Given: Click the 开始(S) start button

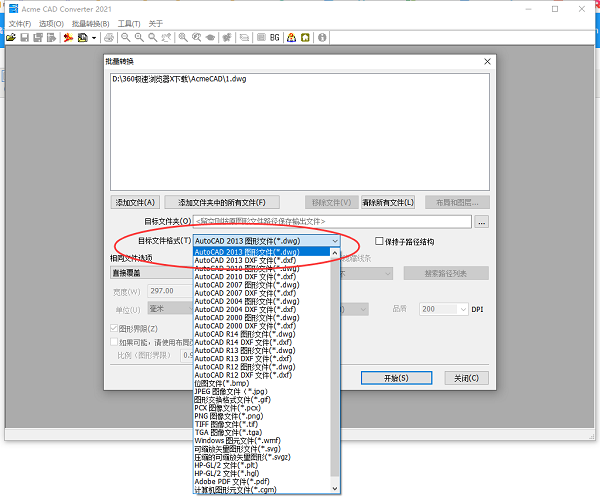Looking at the screenshot, I should click(396, 378).
